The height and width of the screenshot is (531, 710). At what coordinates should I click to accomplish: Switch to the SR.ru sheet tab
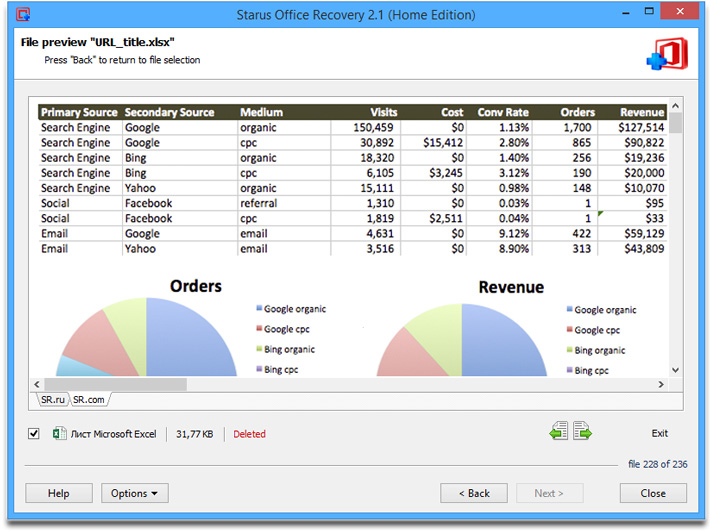pyautogui.click(x=53, y=400)
